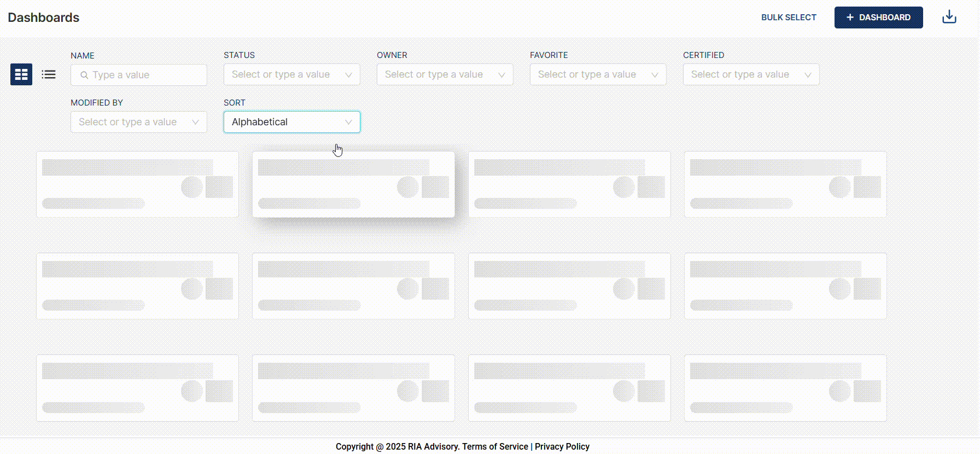Click the Status dropdown chevron arrow
The height and width of the screenshot is (454, 980).
click(x=348, y=75)
